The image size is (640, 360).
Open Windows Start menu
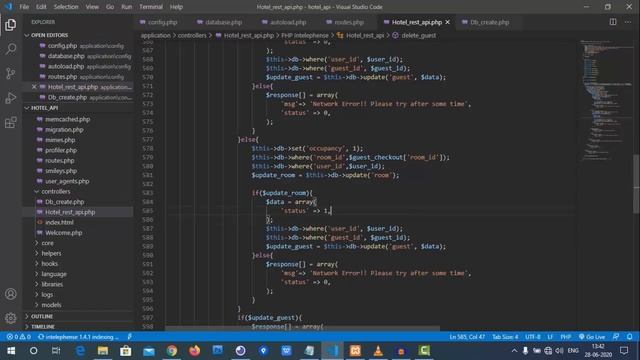coord(11,351)
